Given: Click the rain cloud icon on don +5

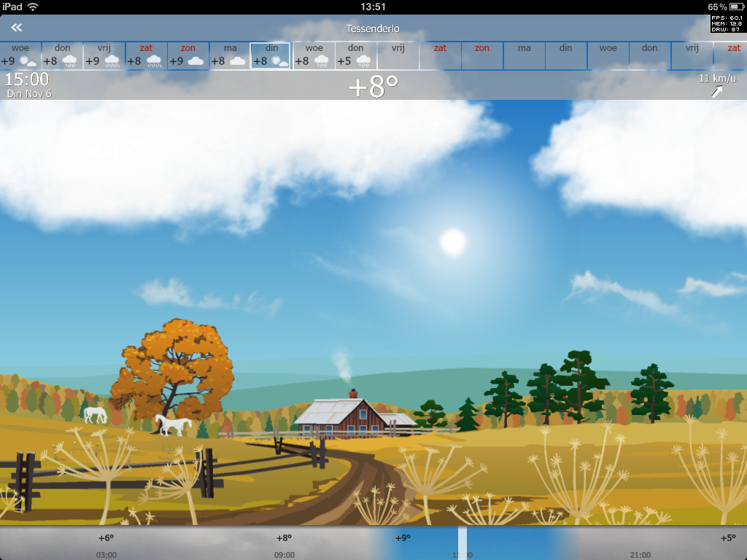Looking at the screenshot, I should tap(363, 61).
